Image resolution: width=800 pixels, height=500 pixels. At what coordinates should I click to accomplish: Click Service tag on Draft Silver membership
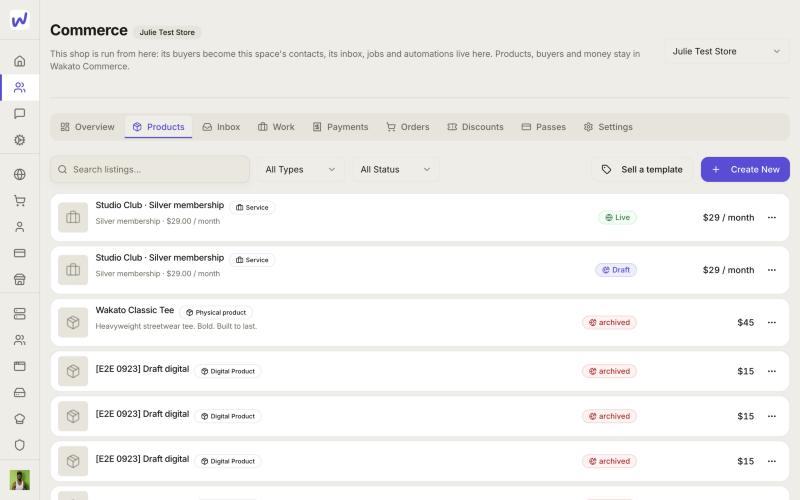[252, 260]
